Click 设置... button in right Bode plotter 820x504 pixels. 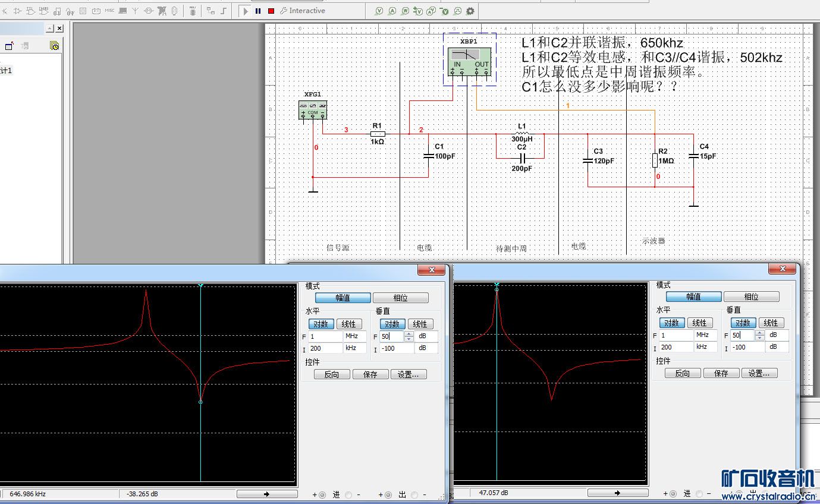pyautogui.click(x=759, y=373)
